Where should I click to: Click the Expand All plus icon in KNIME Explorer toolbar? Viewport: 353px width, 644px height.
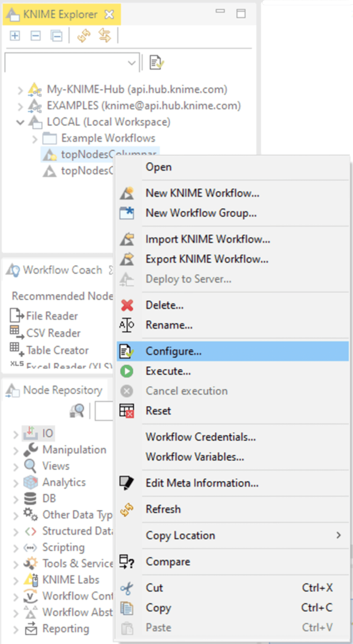pyautogui.click(x=15, y=36)
